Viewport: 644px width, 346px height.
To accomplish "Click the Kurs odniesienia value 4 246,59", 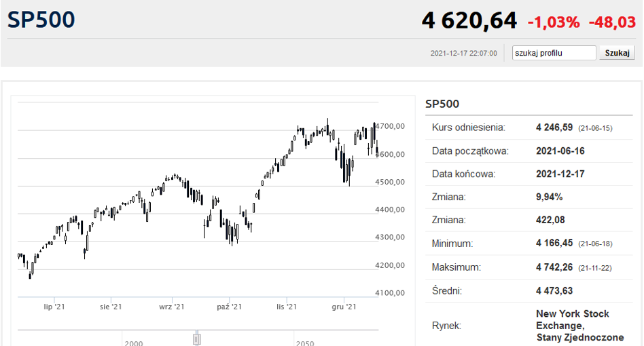I will pos(554,128).
